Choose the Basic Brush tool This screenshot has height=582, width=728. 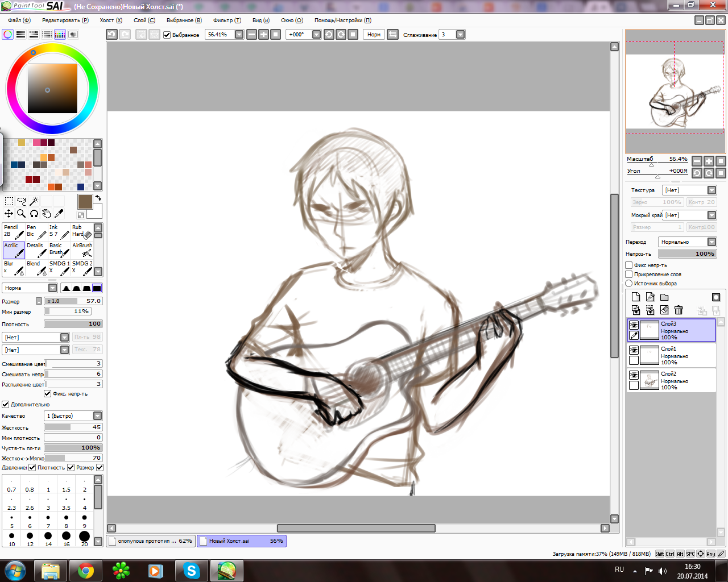click(59, 250)
